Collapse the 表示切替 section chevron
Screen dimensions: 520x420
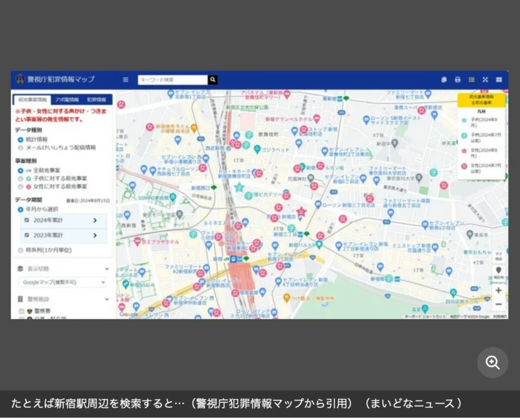pos(107,269)
